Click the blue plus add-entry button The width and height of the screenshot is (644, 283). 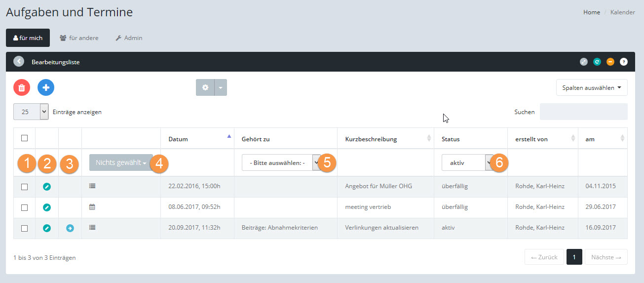pos(46,87)
